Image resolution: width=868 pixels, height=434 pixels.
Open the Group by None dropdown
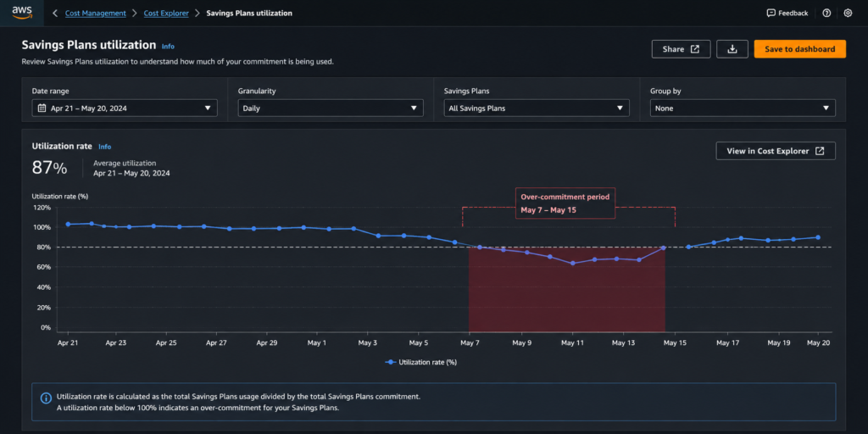click(x=743, y=108)
